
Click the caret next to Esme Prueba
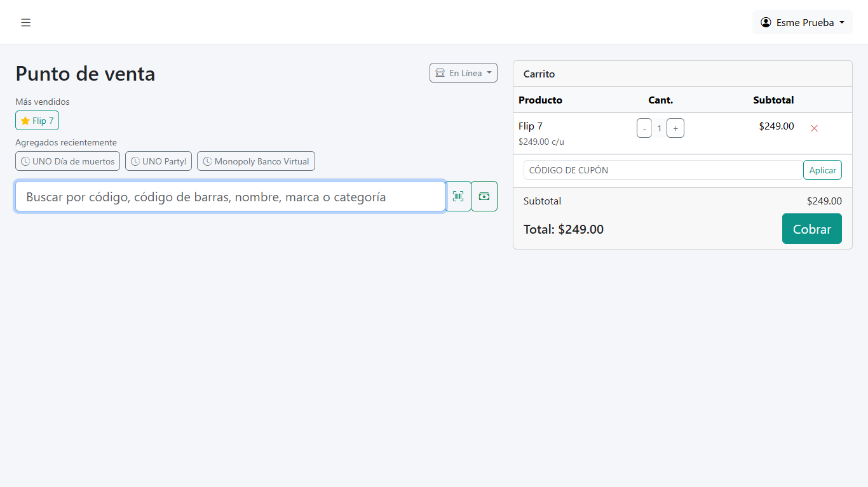click(842, 22)
